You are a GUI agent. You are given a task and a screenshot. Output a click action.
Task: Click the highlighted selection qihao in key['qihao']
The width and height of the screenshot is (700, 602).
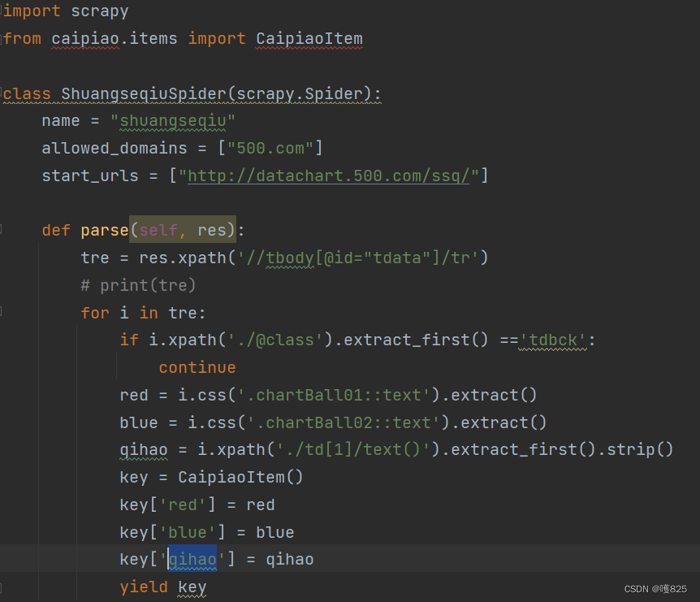[192, 559]
